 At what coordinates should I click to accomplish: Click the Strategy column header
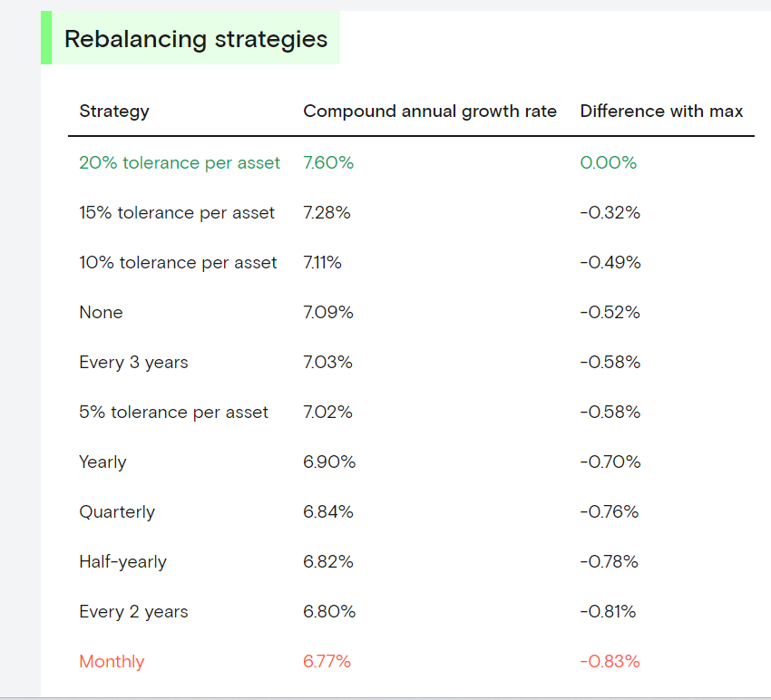pos(114,112)
